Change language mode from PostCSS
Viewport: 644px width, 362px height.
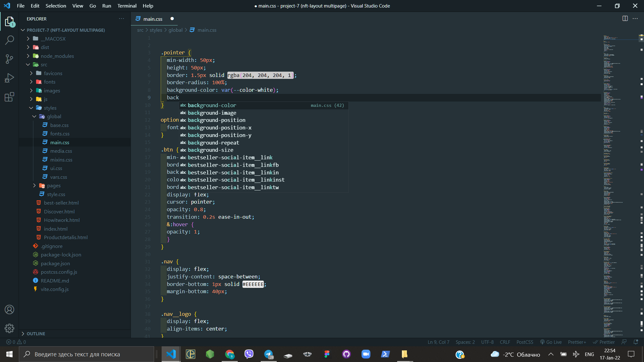525,342
